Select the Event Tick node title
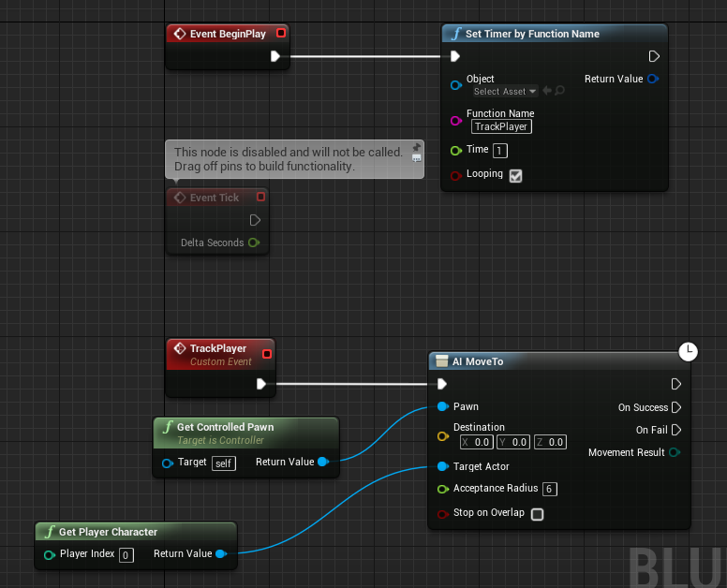Viewport: 727px width, 588px height. [215, 198]
